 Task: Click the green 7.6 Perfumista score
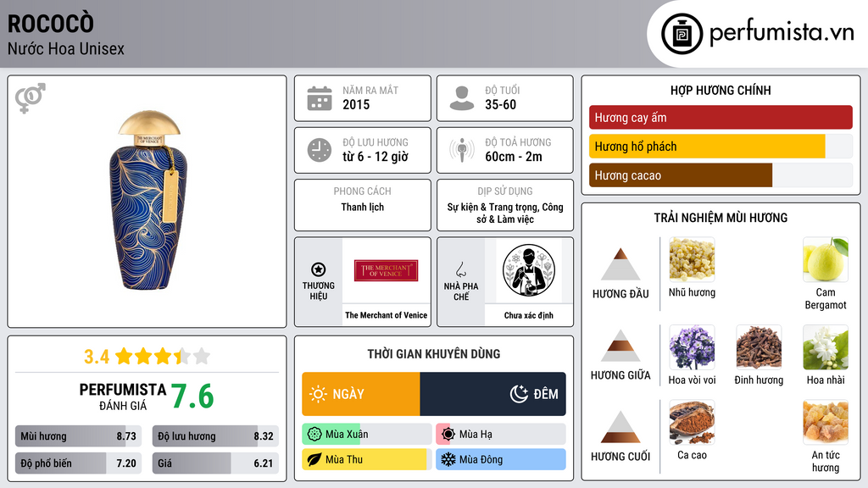pos(192,396)
